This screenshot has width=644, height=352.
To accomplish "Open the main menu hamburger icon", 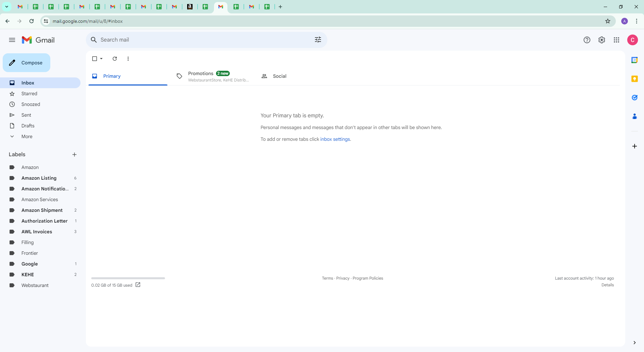I will tap(12, 40).
